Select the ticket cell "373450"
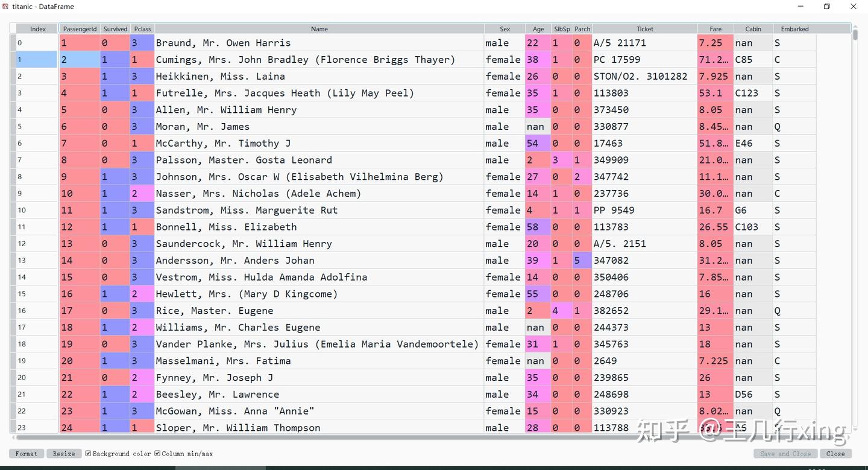The width and height of the screenshot is (868, 470). [x=645, y=110]
